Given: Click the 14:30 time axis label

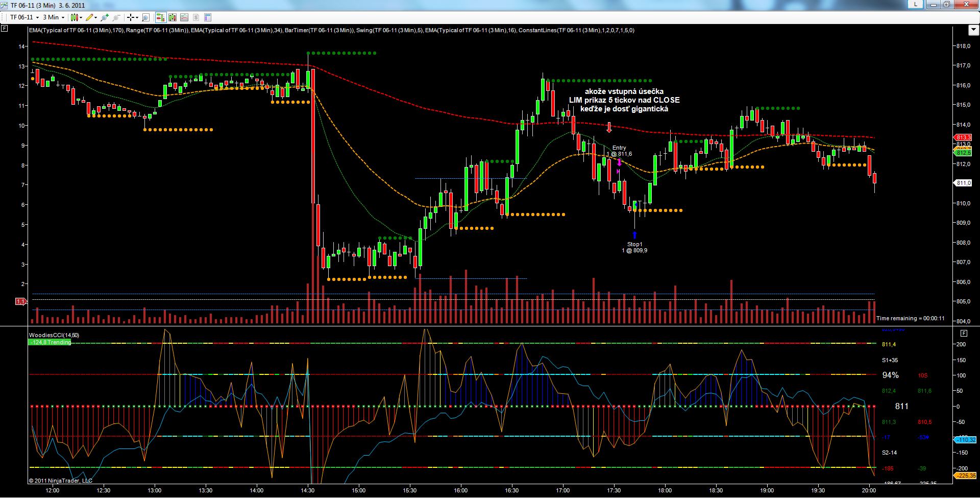Looking at the screenshot, I should click(x=308, y=490).
